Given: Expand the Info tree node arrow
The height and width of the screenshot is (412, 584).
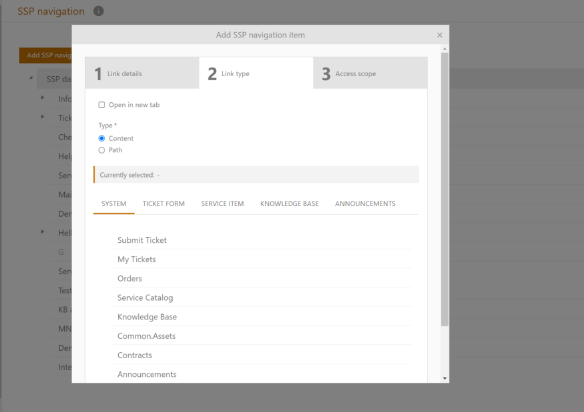Looking at the screenshot, I should [x=42, y=98].
